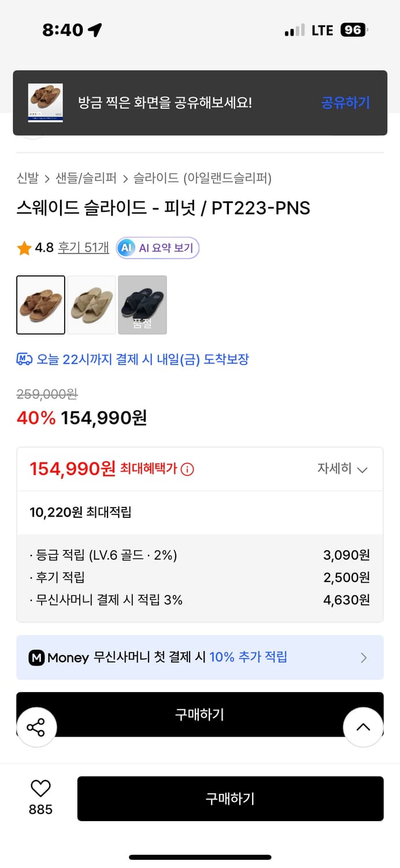Select the beige slide color option
The height and width of the screenshot is (868, 400).
(x=91, y=305)
